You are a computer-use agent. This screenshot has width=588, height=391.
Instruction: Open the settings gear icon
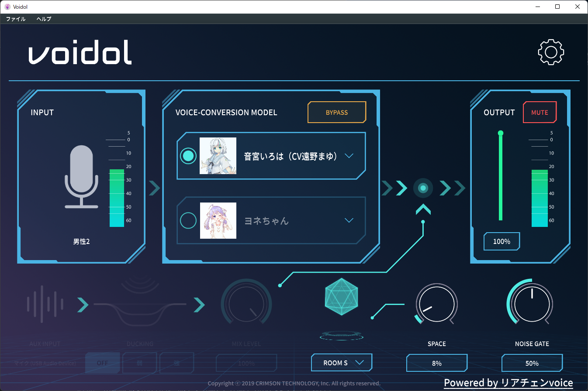tap(550, 51)
